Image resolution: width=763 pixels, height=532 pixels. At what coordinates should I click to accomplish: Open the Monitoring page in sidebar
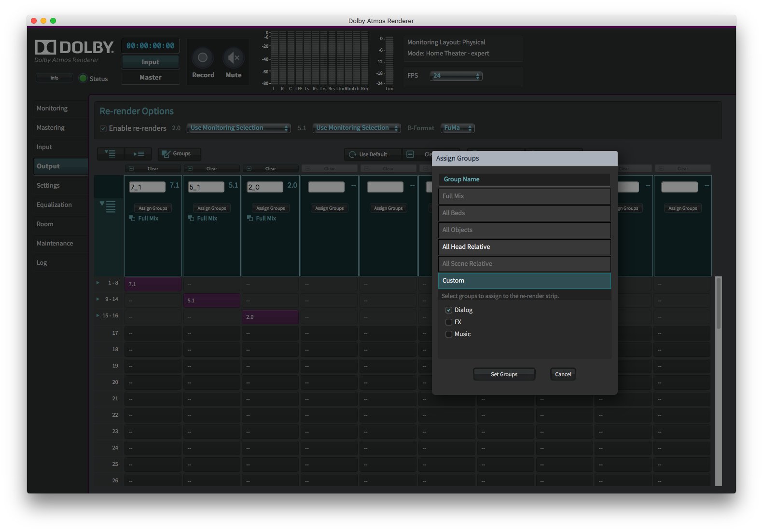tap(52, 108)
